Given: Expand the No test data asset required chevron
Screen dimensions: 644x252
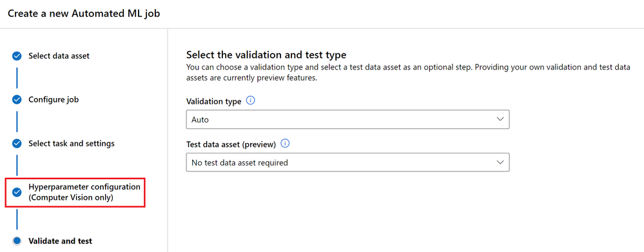Looking at the screenshot, I should click(x=500, y=162).
